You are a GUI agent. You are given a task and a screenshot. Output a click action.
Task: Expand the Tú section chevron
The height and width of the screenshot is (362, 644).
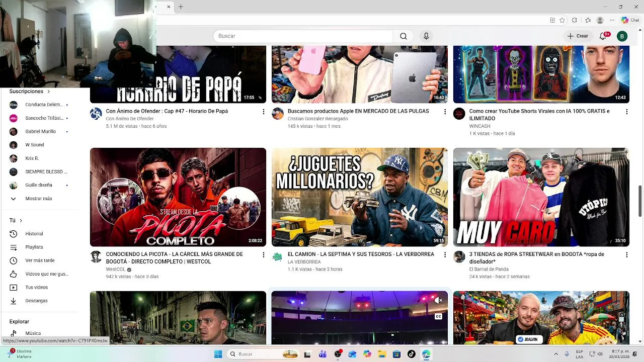coord(21,220)
